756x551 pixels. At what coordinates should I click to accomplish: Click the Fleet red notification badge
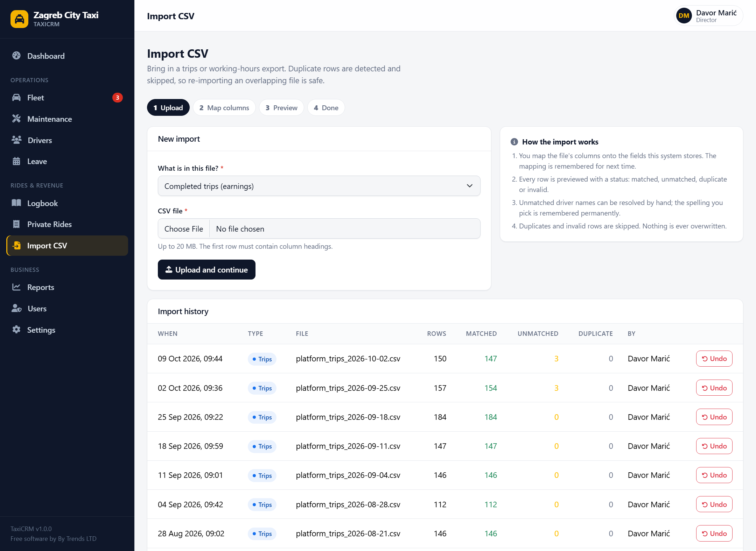click(x=118, y=98)
